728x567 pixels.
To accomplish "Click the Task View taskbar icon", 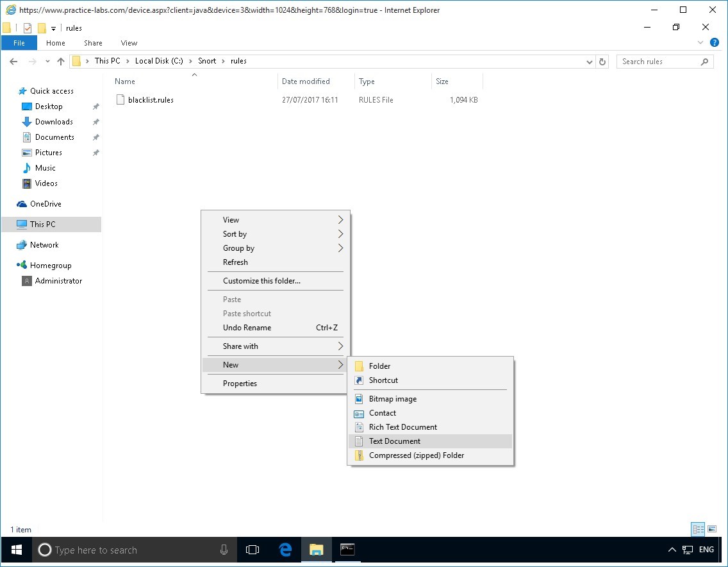I will click(x=252, y=550).
